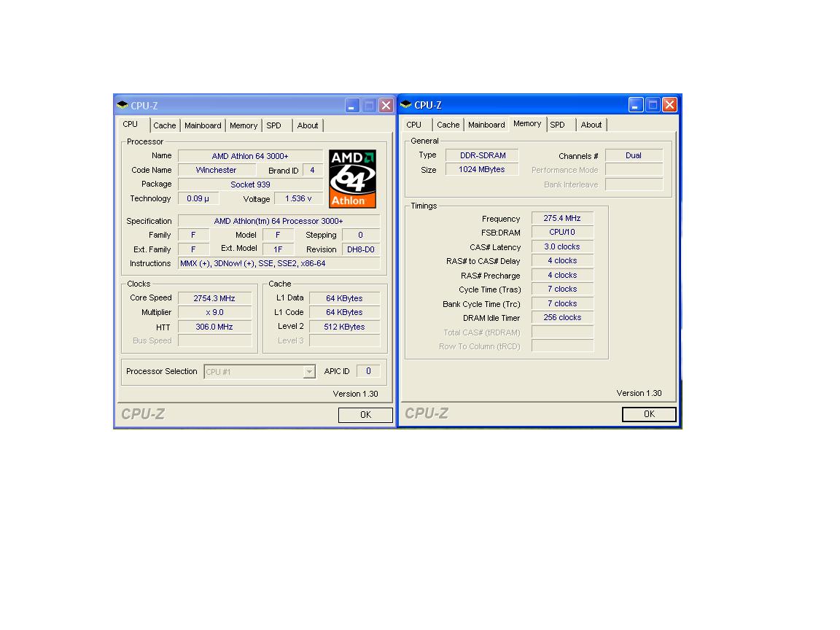The width and height of the screenshot is (840, 630).
Task: Open Mainboard tab in left window
Action: click(203, 125)
